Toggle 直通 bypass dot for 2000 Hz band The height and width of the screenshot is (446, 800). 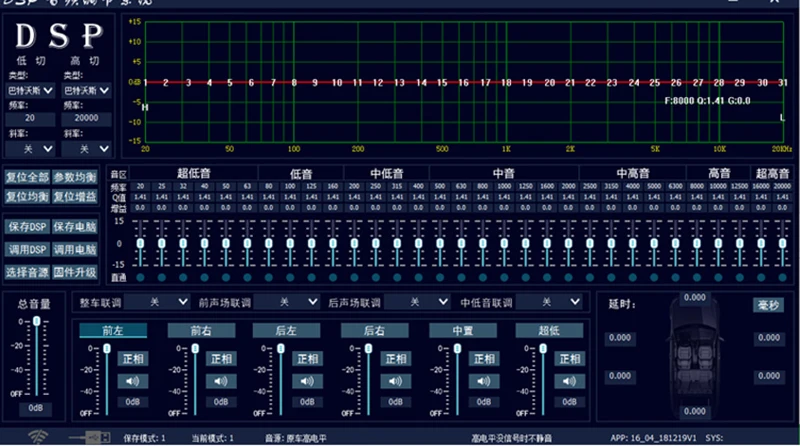(x=568, y=278)
